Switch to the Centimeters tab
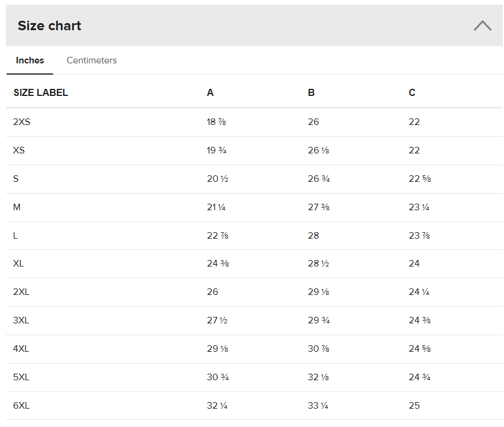Screen dimensions: 504x427 (92, 60)
